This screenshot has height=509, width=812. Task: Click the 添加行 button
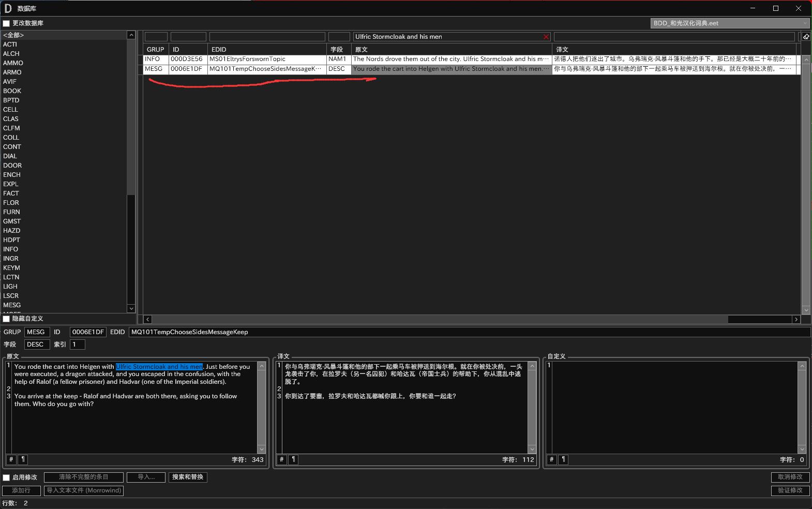(x=21, y=490)
